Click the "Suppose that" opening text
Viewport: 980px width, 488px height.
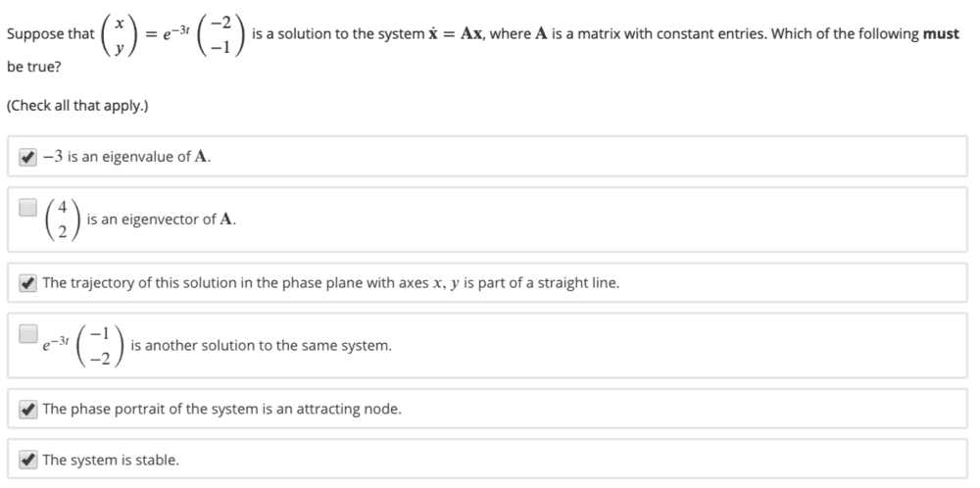[x=50, y=34]
